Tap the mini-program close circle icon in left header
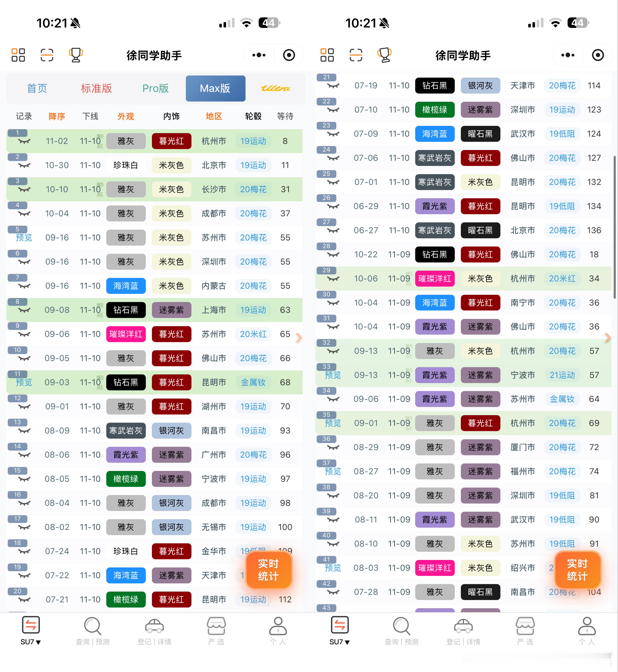 289,55
